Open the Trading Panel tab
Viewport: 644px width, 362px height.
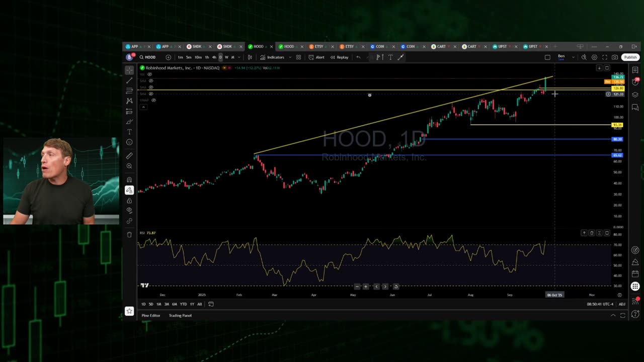point(180,316)
